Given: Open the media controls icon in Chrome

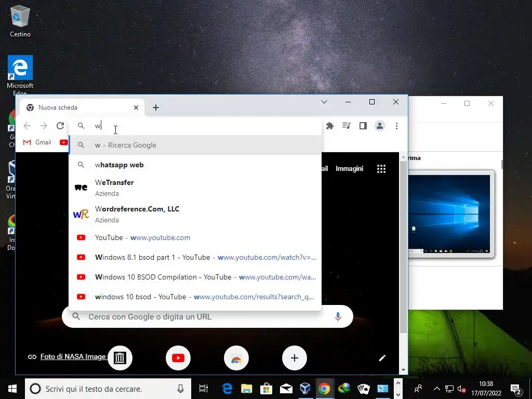Looking at the screenshot, I should coord(346,126).
